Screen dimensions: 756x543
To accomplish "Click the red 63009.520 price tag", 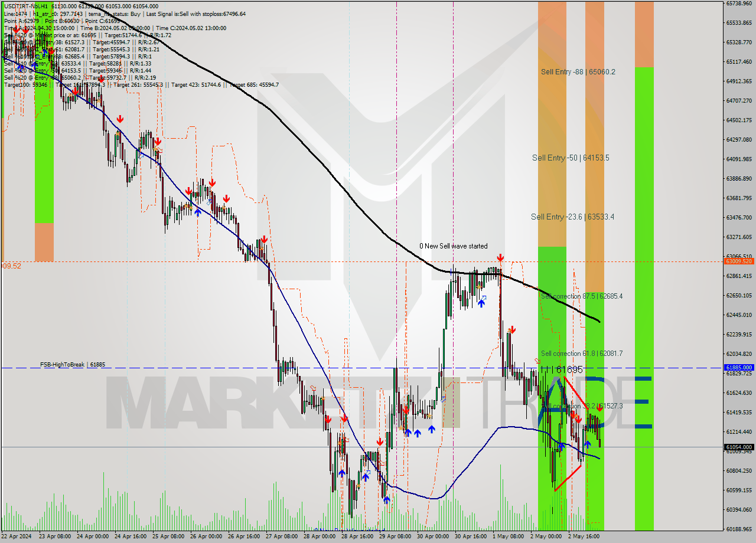I will (738, 261).
